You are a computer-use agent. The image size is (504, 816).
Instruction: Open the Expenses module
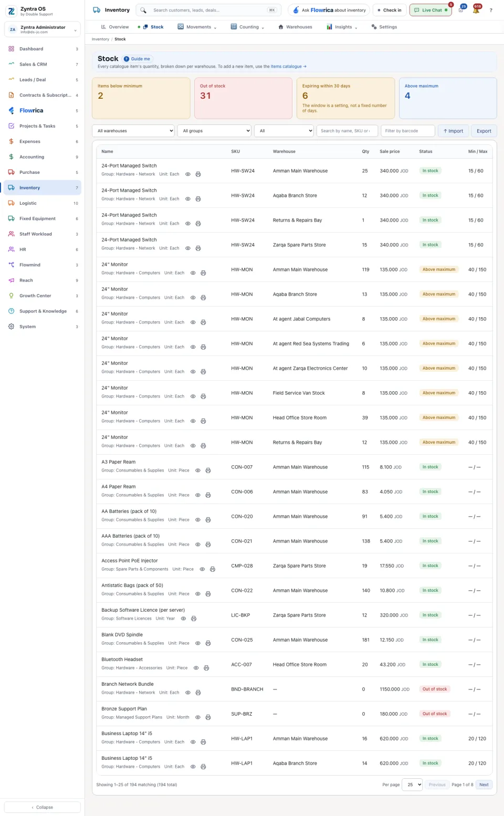point(43,141)
